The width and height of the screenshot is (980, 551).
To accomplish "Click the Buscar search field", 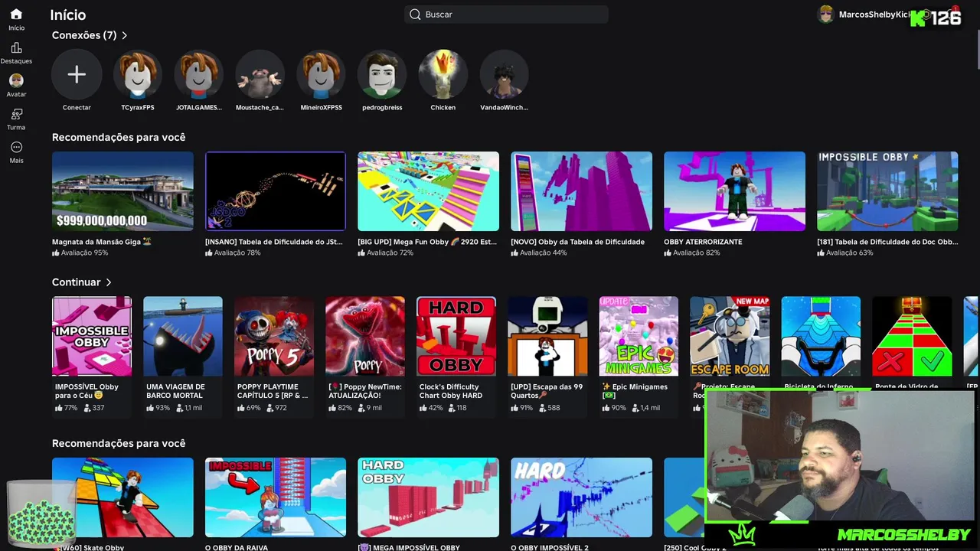I will click(506, 15).
